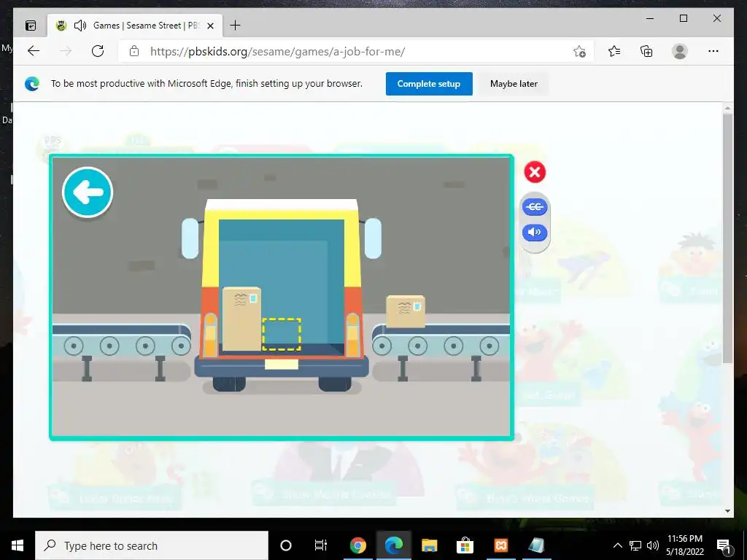The image size is (747, 560).
Task: Click the game's white back arrow button
Action: coord(88,192)
